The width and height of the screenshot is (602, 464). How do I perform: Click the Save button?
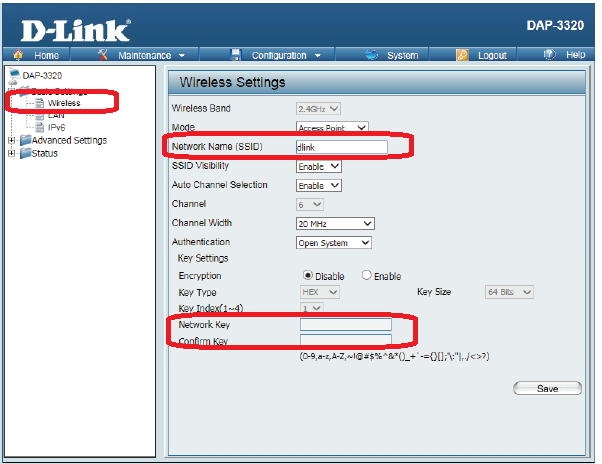click(x=547, y=388)
